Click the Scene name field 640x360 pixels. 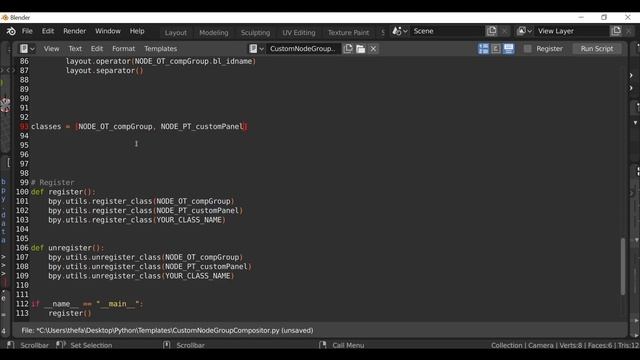447,31
